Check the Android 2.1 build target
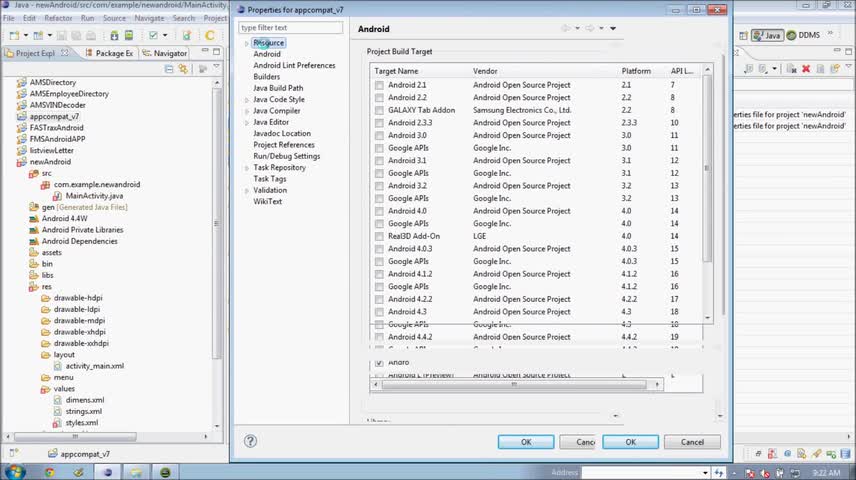 379,85
